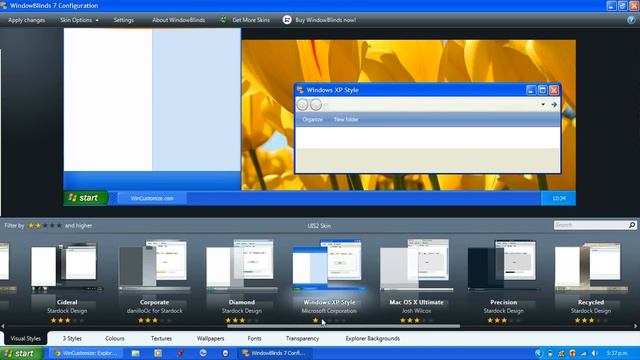Switch to the Transparency tab
Viewport: 640px width, 360px height.
[x=302, y=338]
